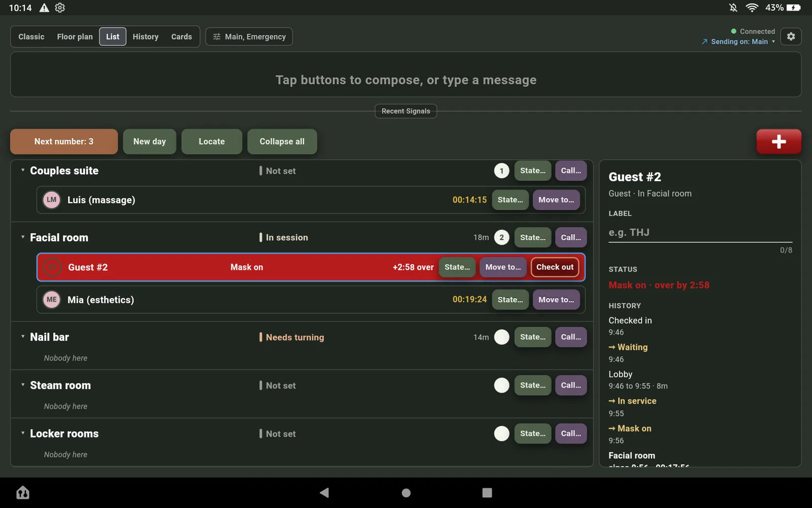Tap the Next number: 3 button
The image size is (812, 508).
point(64,141)
